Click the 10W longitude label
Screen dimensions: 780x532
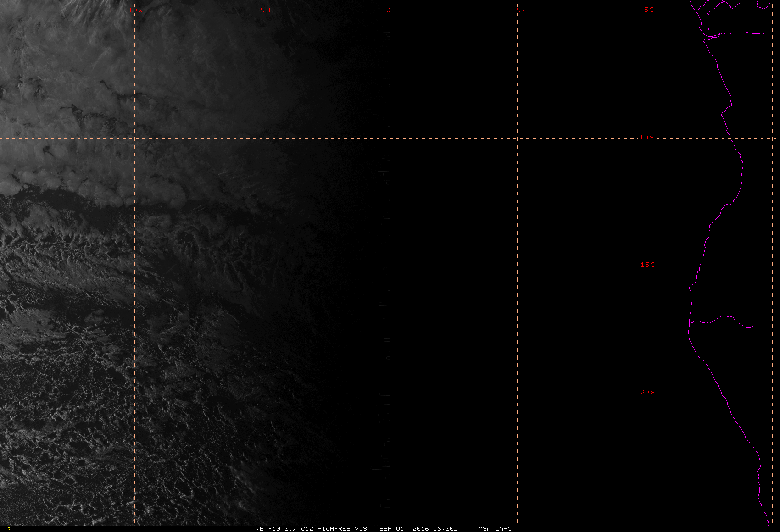(135, 10)
